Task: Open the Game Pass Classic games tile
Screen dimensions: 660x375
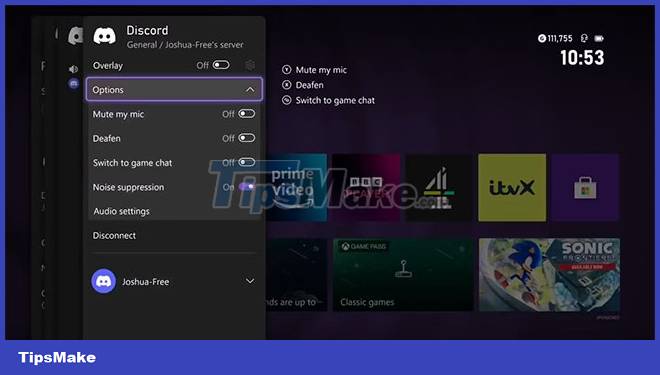Action: coord(403,275)
